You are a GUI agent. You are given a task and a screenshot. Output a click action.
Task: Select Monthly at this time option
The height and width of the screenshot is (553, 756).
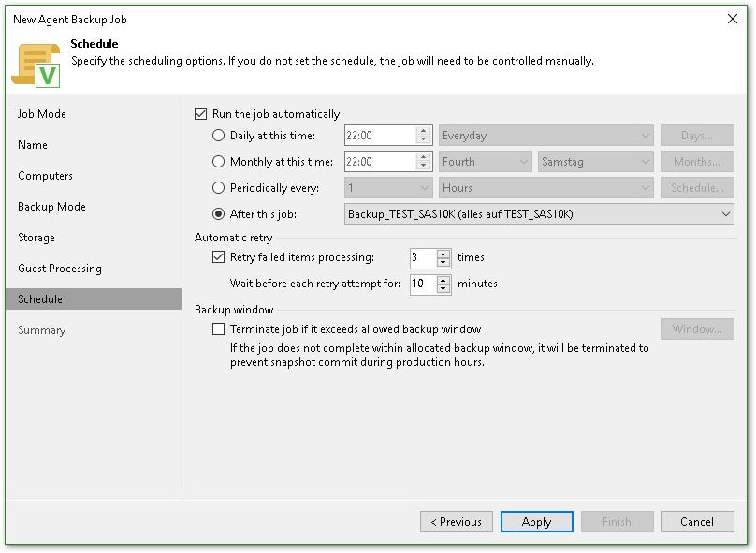click(x=219, y=162)
